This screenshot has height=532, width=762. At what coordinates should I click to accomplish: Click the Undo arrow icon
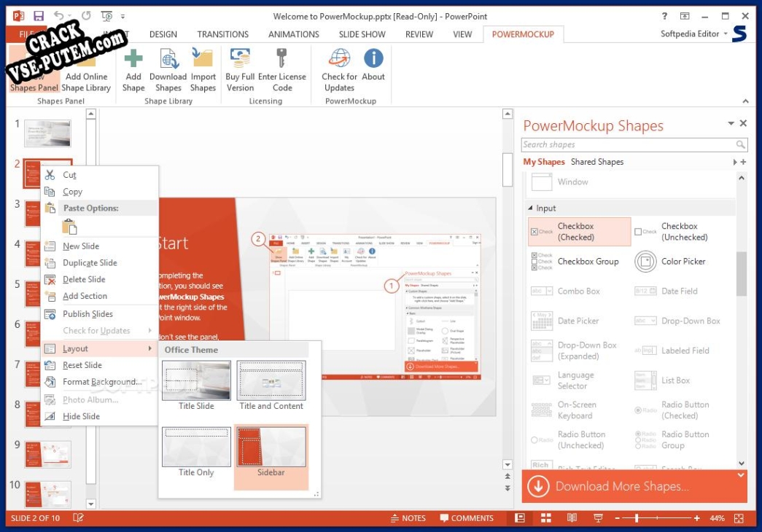pos(58,15)
